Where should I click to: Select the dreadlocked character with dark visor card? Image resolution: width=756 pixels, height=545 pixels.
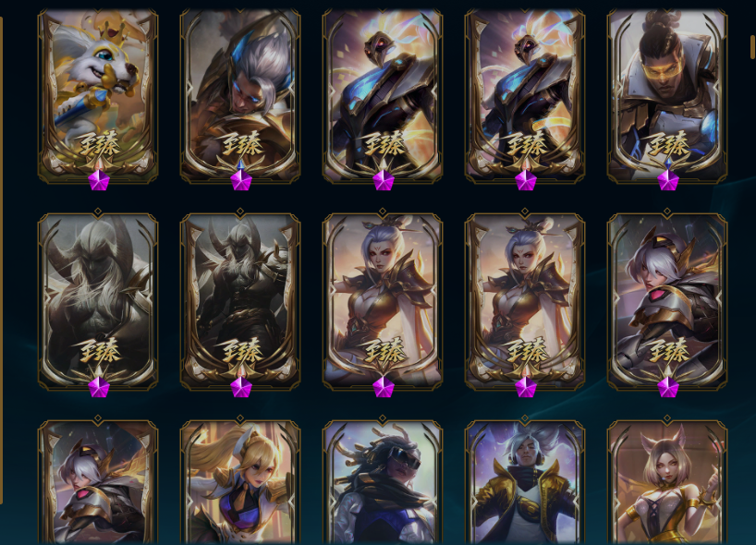(383, 483)
